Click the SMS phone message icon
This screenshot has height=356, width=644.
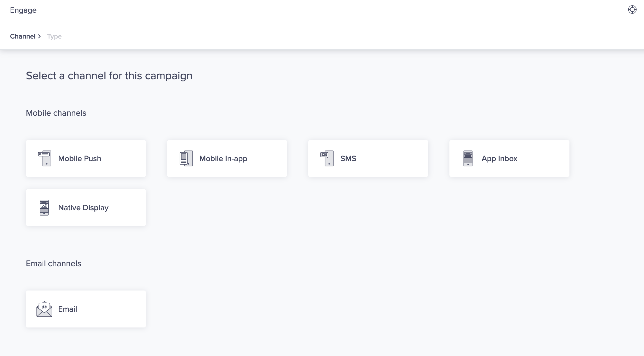point(327,158)
